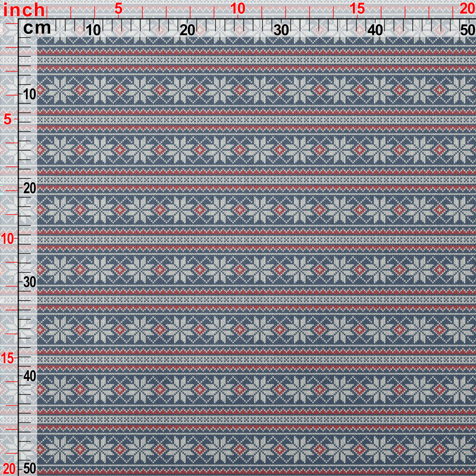Click the red 20 on the vertical inch ruler
The height and width of the screenshot is (476, 476).
pos(8,468)
